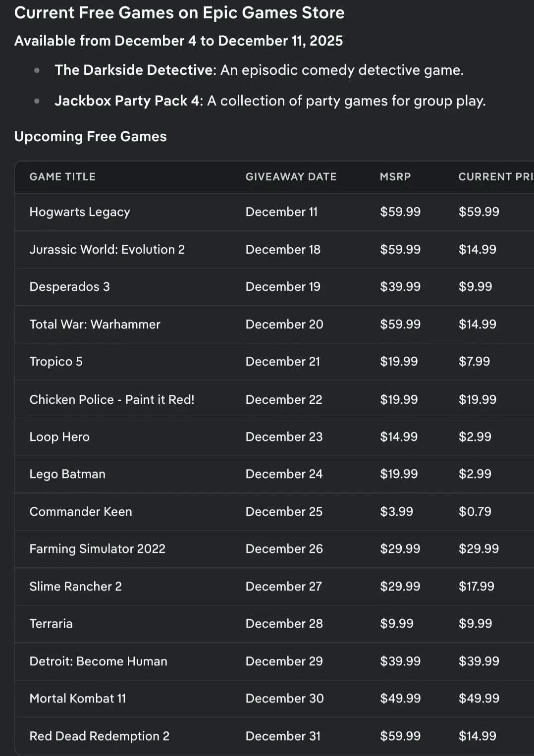This screenshot has height=756, width=534.
Task: Click Mortal Kombat 11 title
Action: click(x=78, y=699)
